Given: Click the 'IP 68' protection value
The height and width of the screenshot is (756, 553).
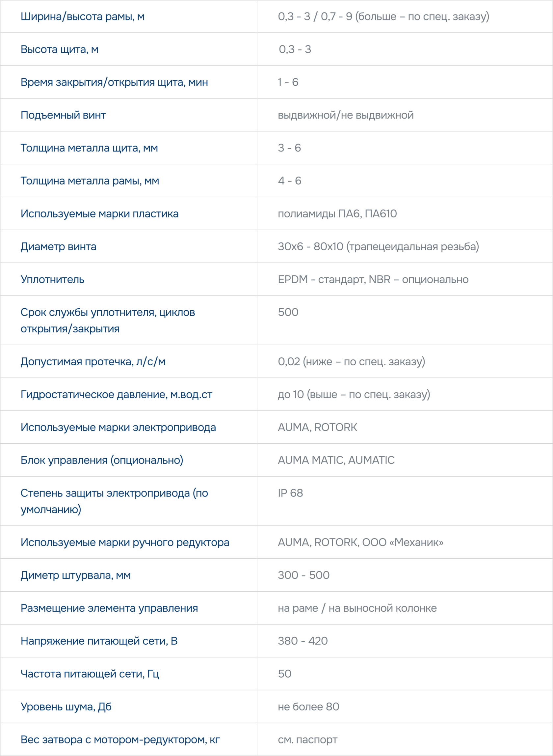Looking at the screenshot, I should tap(291, 493).
